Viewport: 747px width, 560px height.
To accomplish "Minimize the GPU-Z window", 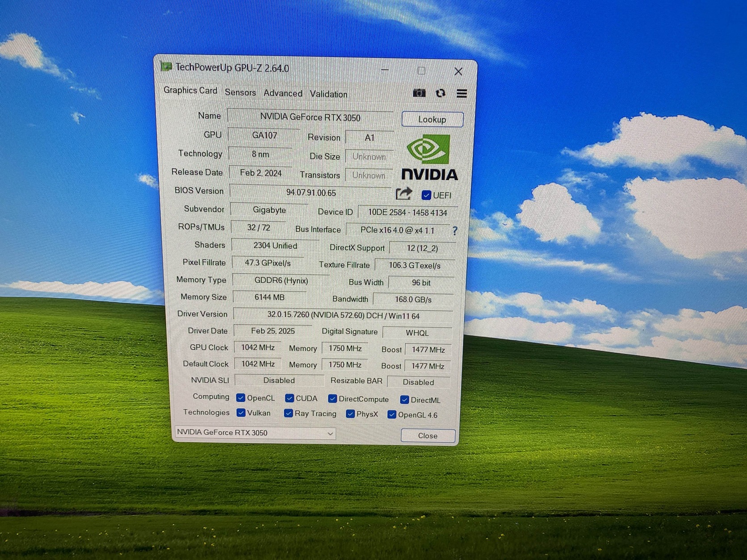I will (385, 70).
